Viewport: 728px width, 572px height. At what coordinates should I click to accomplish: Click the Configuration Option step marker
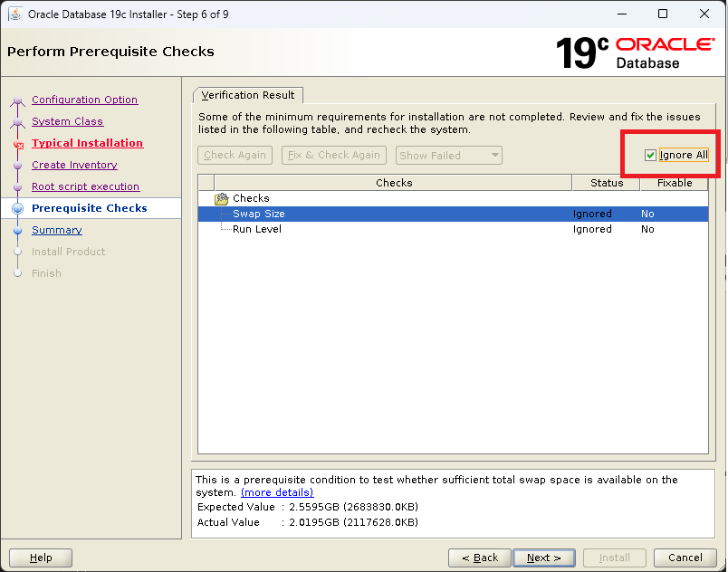17,100
